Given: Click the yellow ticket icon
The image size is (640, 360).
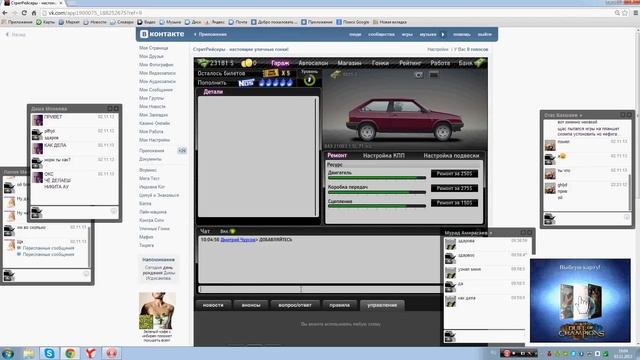Looking at the screenshot, I should [271, 73].
